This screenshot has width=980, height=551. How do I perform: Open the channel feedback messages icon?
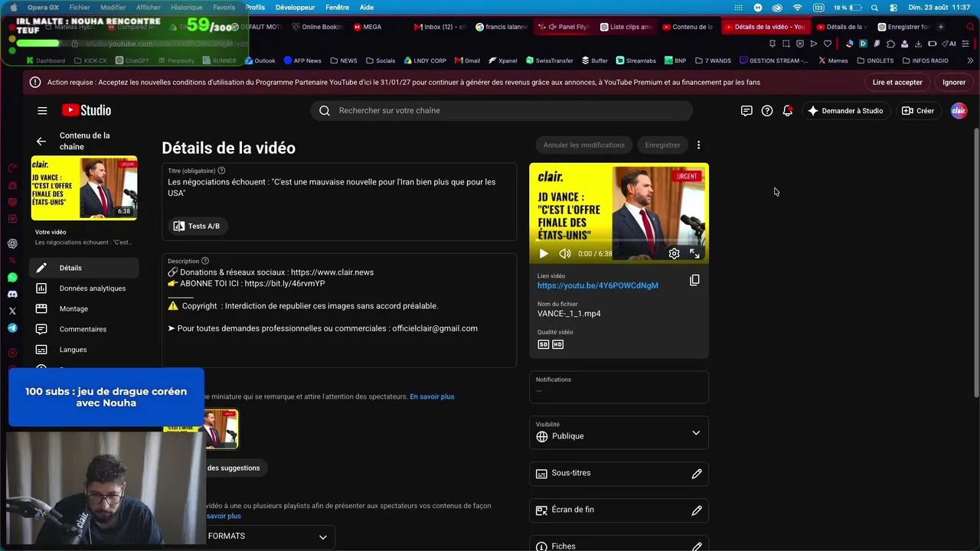pos(746,111)
